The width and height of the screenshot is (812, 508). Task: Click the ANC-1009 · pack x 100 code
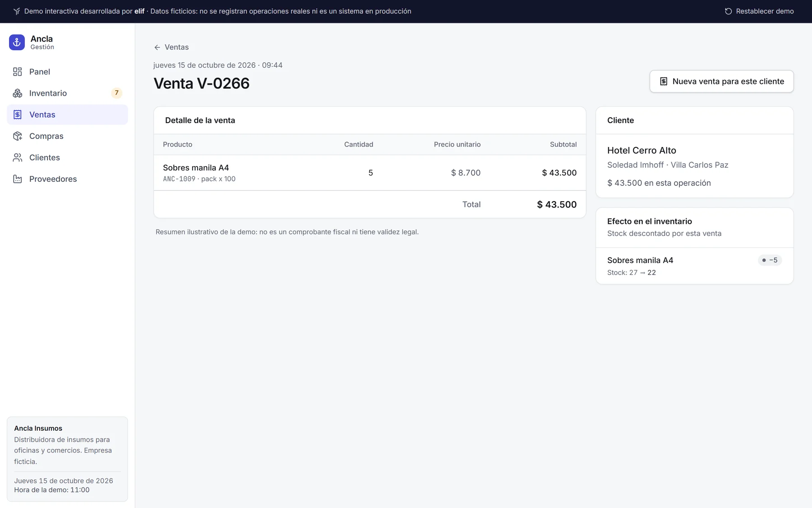point(199,179)
